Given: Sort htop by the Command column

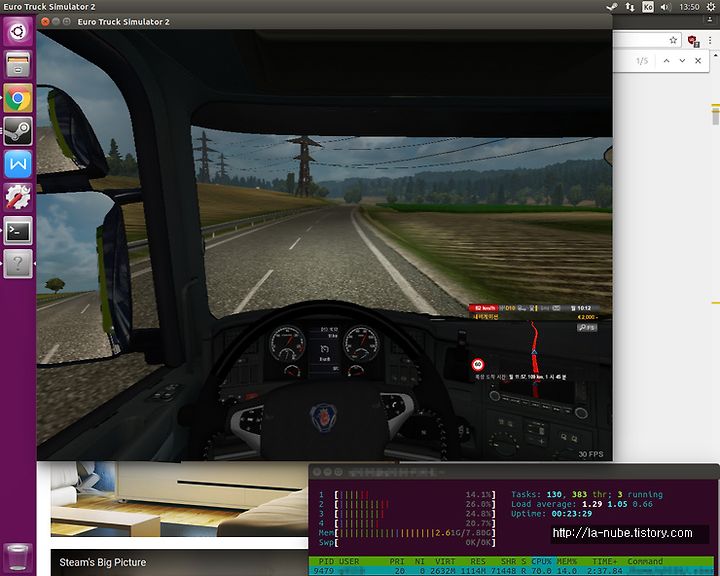Looking at the screenshot, I should [x=645, y=561].
